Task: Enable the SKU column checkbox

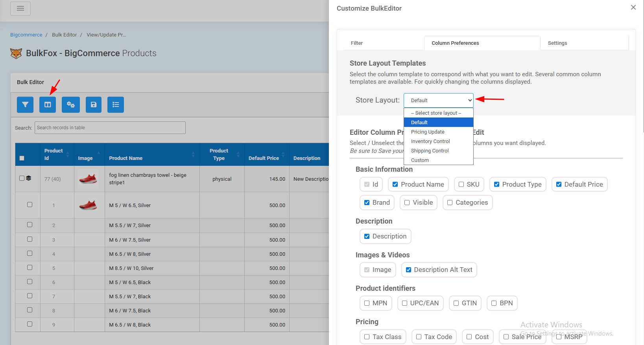Action: 461,184
